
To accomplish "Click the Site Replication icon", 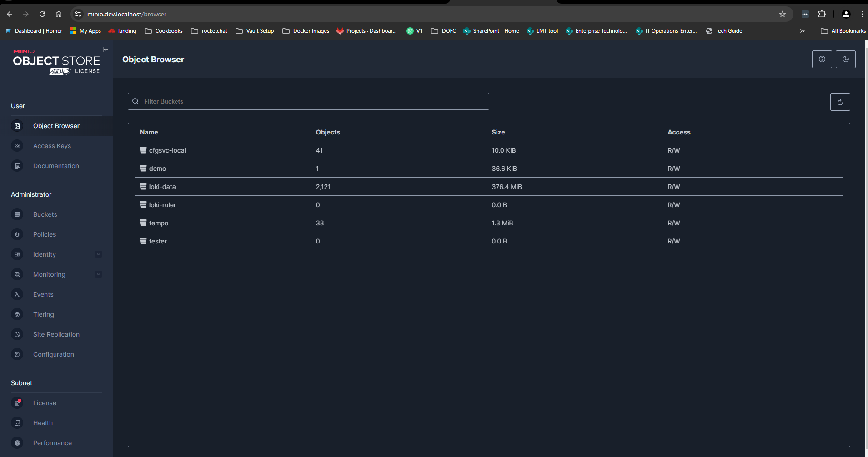I will coord(17,334).
